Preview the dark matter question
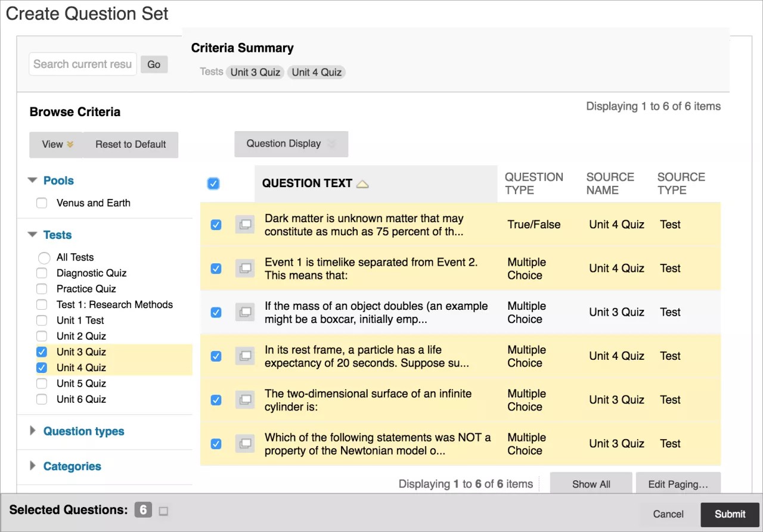 tap(244, 225)
